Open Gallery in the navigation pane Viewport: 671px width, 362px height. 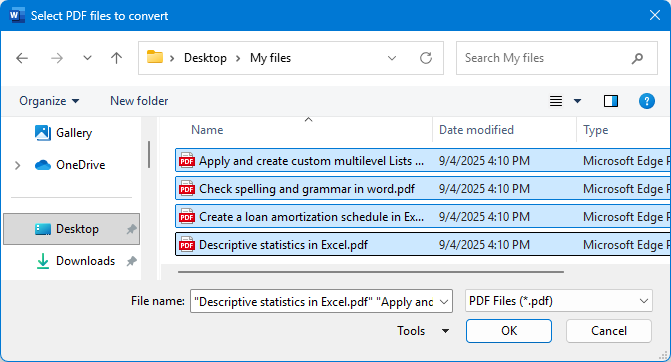click(74, 133)
